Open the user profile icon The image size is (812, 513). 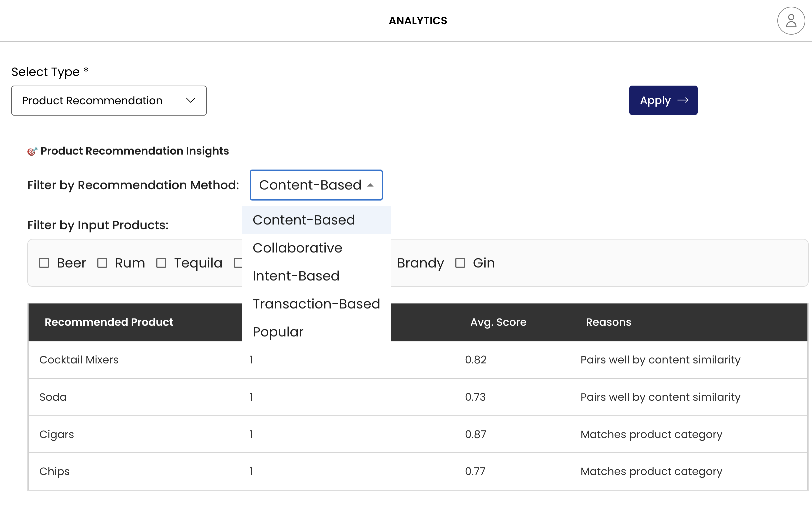click(x=791, y=21)
